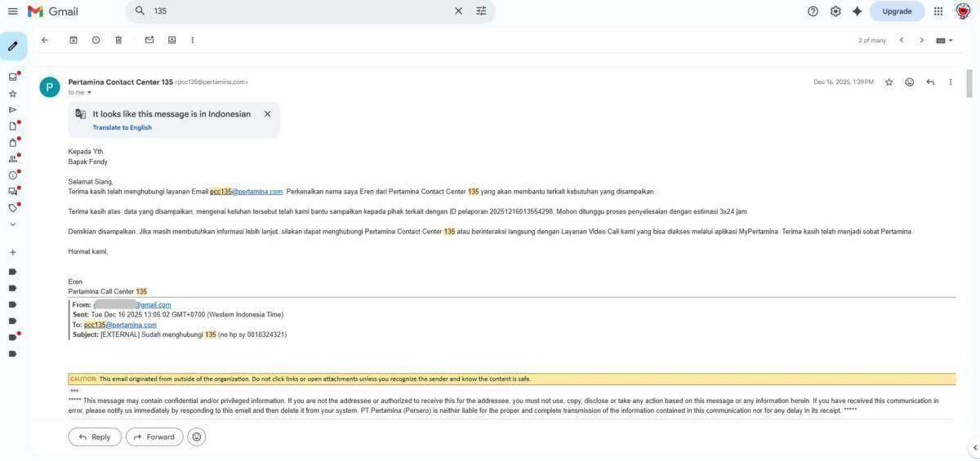980x461 pixels.
Task: Add emoji reaction to the message
Action: click(x=909, y=82)
